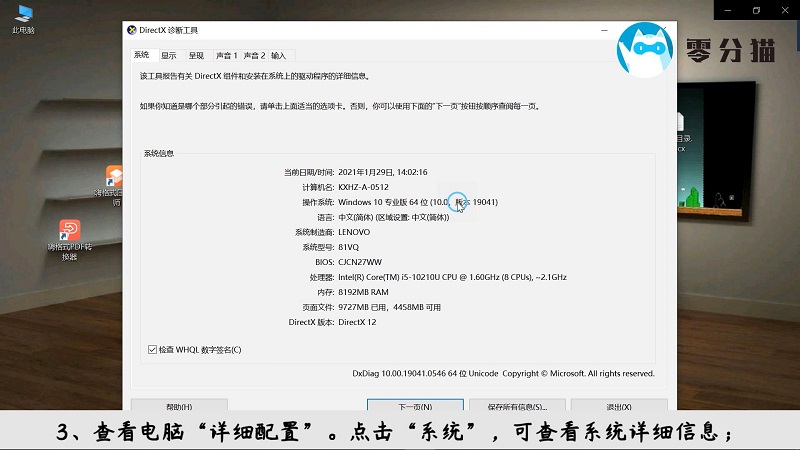Close the outer window with the X icon
Viewport: 800px width, 450px height.
784,9
